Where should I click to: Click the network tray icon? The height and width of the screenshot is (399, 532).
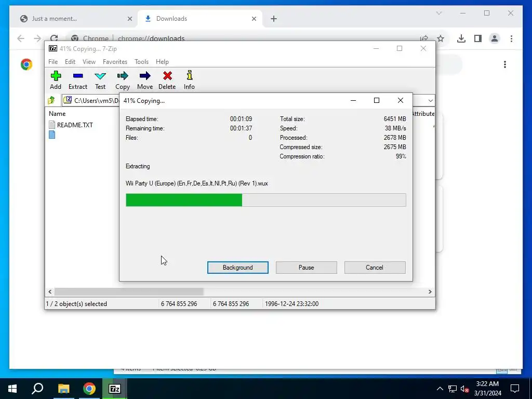point(453,389)
